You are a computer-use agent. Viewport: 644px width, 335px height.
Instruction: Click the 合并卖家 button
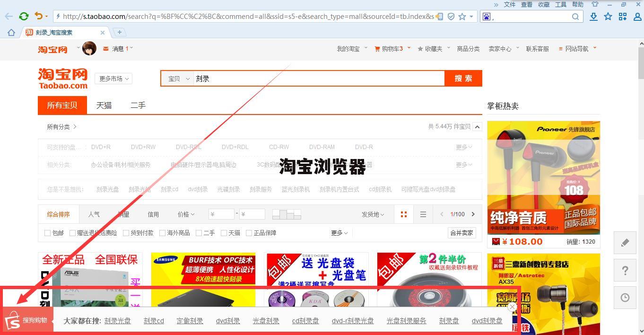[461, 233]
